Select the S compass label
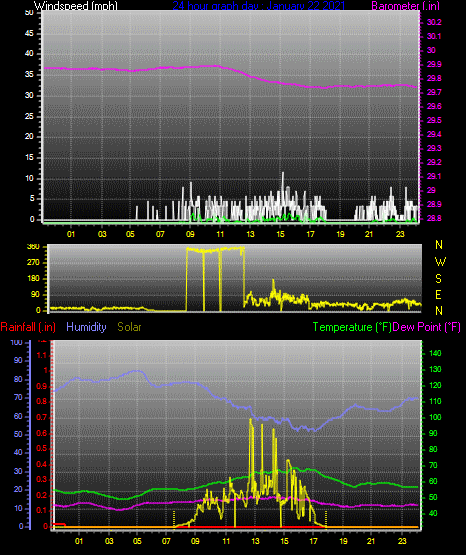The height and width of the screenshot is (555, 466). pos(438,279)
